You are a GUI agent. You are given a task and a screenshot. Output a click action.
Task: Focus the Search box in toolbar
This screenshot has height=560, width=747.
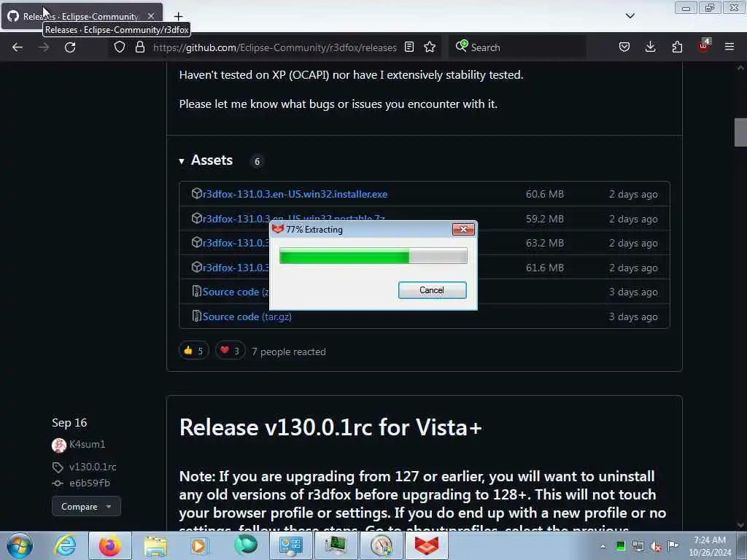tap(517, 47)
